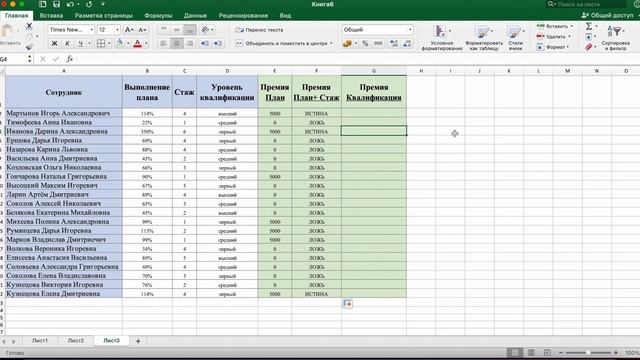Open the Рецензирование ribbon tab
Screen dimensions: 640x360
click(x=243, y=16)
